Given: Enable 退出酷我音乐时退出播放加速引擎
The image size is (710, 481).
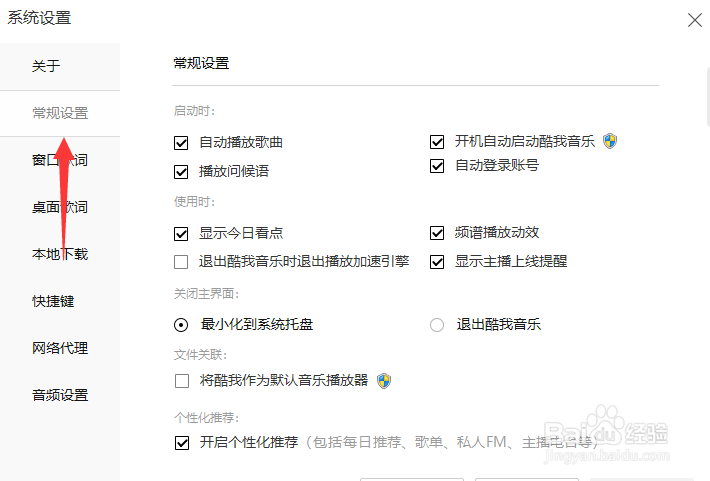Looking at the screenshot, I should 181,262.
